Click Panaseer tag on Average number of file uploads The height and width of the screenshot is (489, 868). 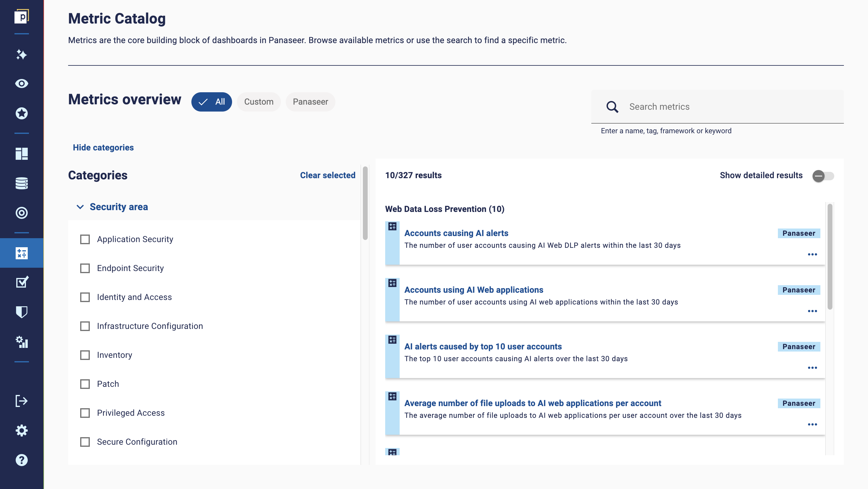click(x=799, y=403)
